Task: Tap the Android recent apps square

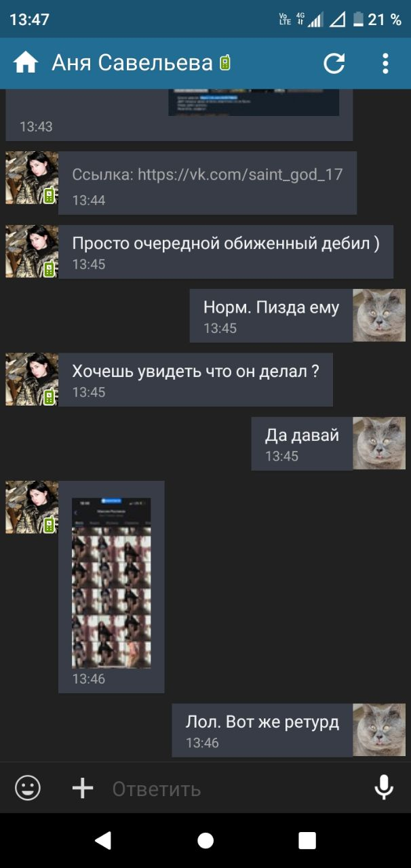Action: tap(307, 841)
